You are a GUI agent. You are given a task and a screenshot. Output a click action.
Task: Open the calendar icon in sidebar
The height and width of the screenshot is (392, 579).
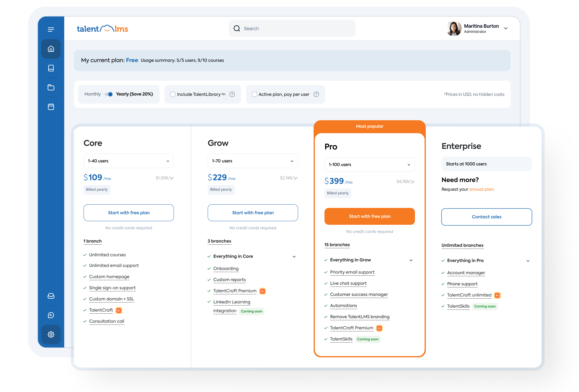tap(51, 107)
